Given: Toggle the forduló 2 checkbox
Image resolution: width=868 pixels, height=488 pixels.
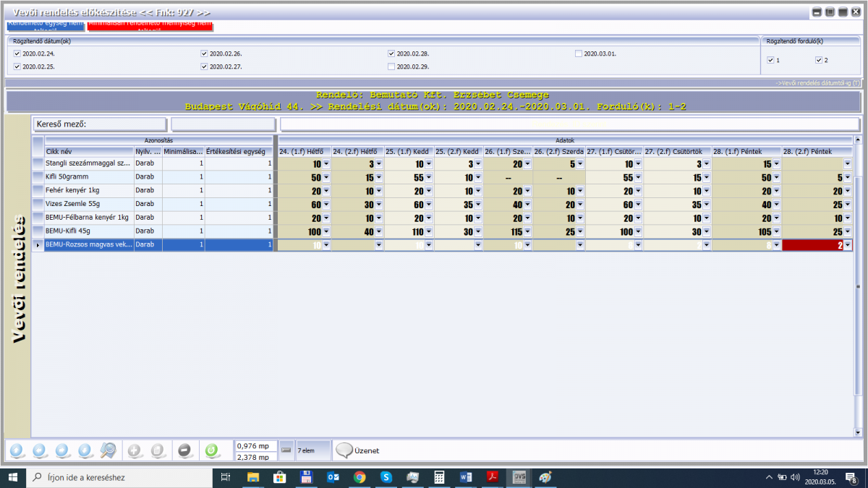Looking at the screenshot, I should [819, 60].
